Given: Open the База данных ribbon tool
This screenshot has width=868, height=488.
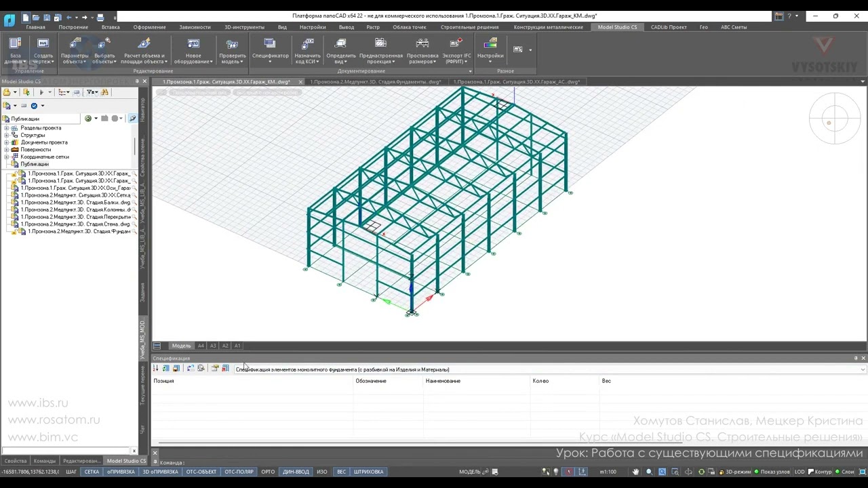Looking at the screenshot, I should (15, 50).
